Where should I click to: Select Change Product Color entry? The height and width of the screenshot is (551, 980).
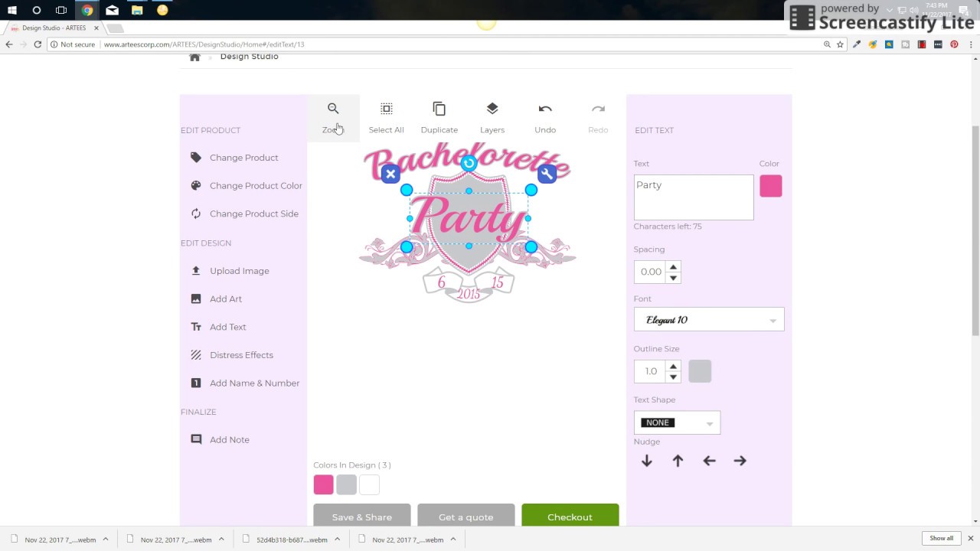pos(256,185)
